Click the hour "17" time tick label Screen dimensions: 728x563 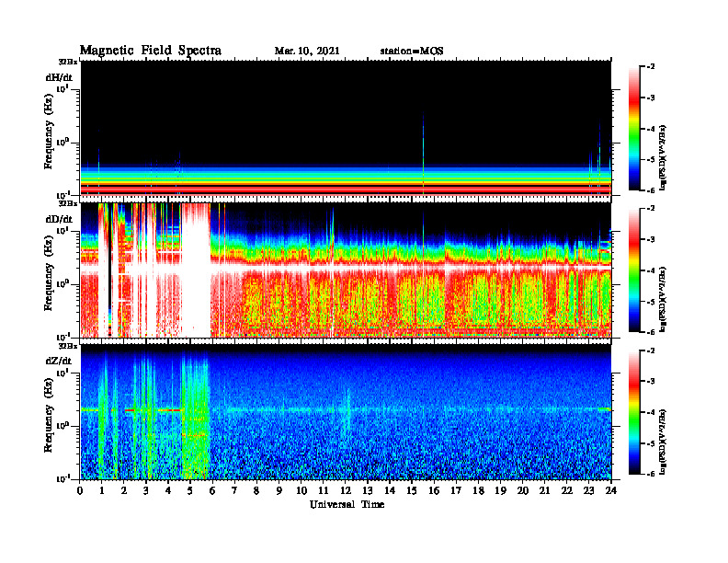[456, 490]
